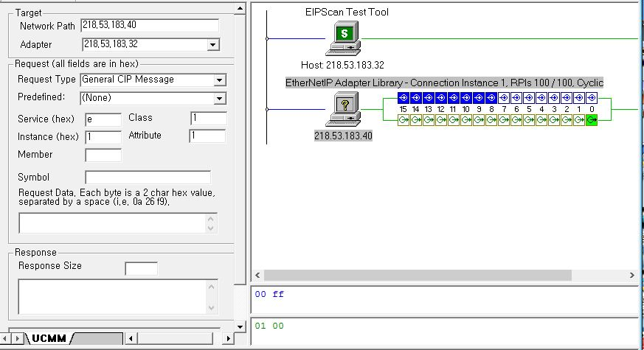Viewport: 644px width, 350px height.
Task: Click the input bit 8 icon
Action: [491, 98]
